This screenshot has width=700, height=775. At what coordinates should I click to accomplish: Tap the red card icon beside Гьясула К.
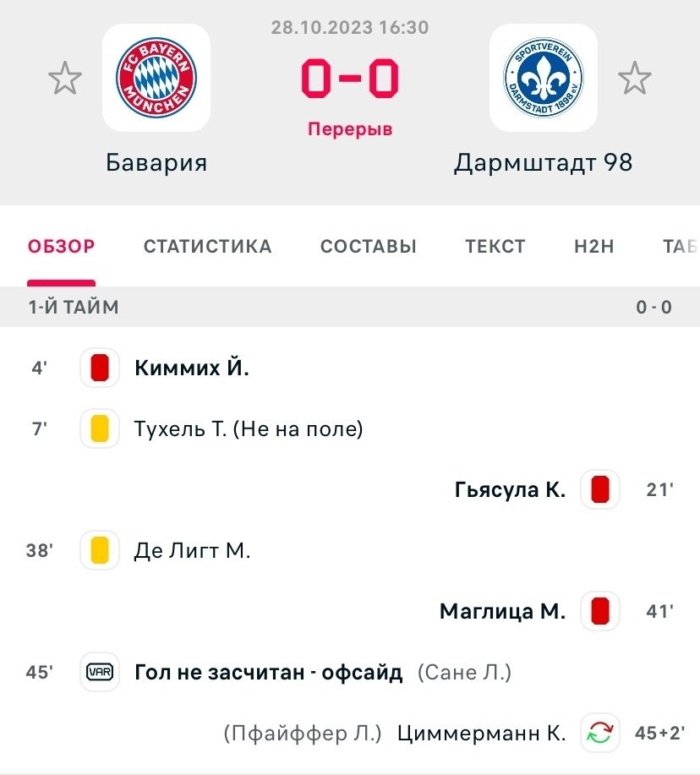point(600,490)
